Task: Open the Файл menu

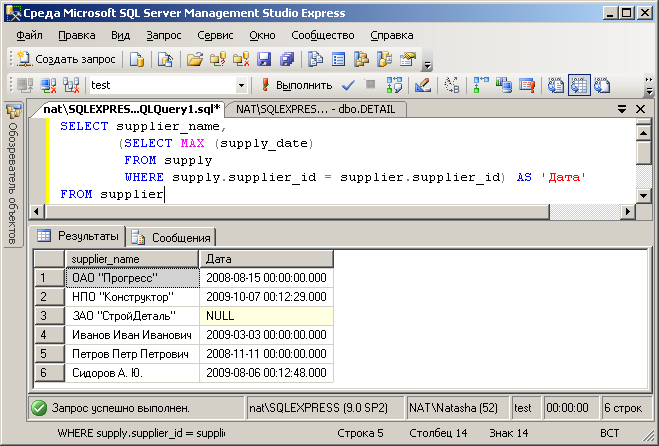Action: [29, 35]
